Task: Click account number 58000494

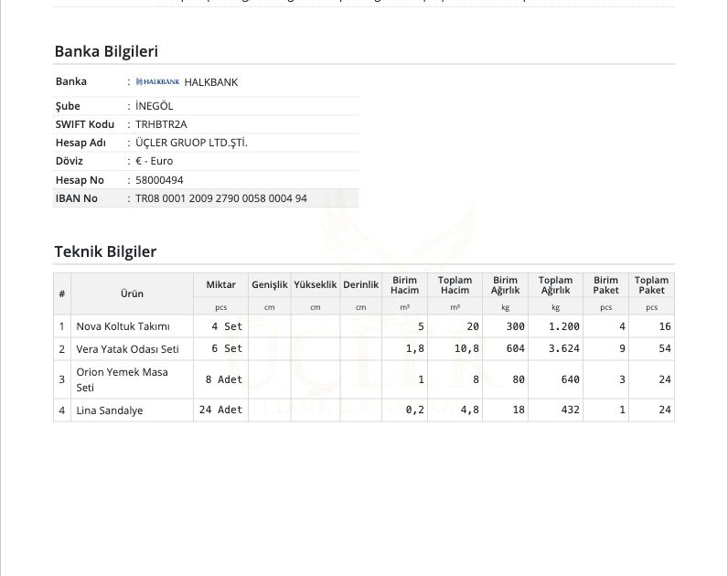Action: pos(159,180)
